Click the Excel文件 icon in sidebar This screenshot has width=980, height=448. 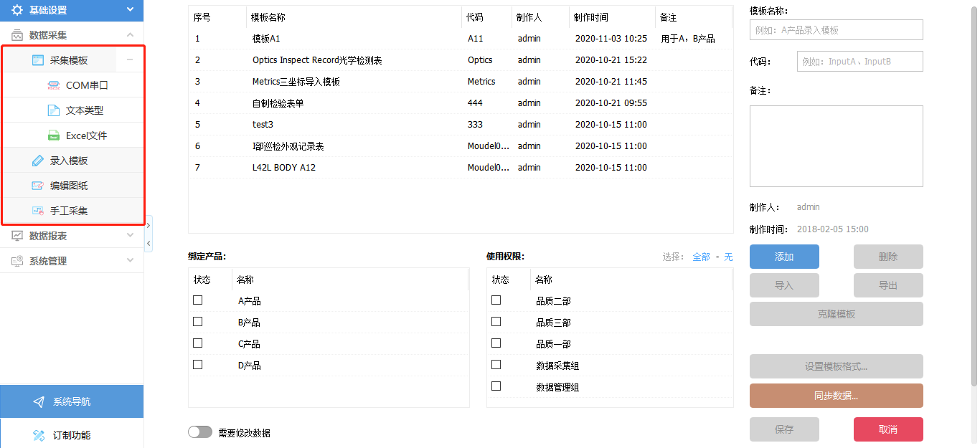point(53,135)
